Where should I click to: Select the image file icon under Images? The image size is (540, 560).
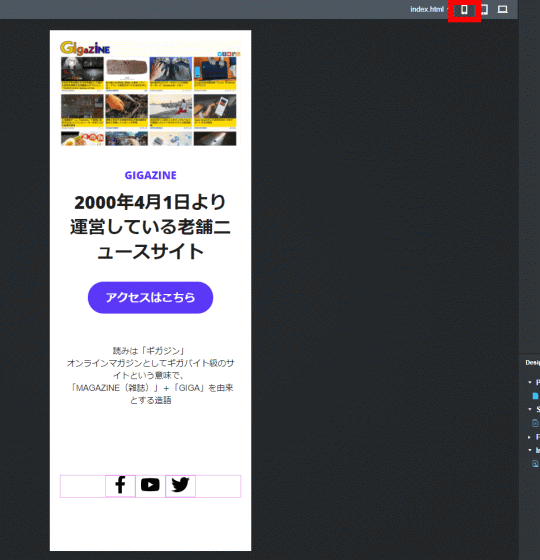[535, 464]
